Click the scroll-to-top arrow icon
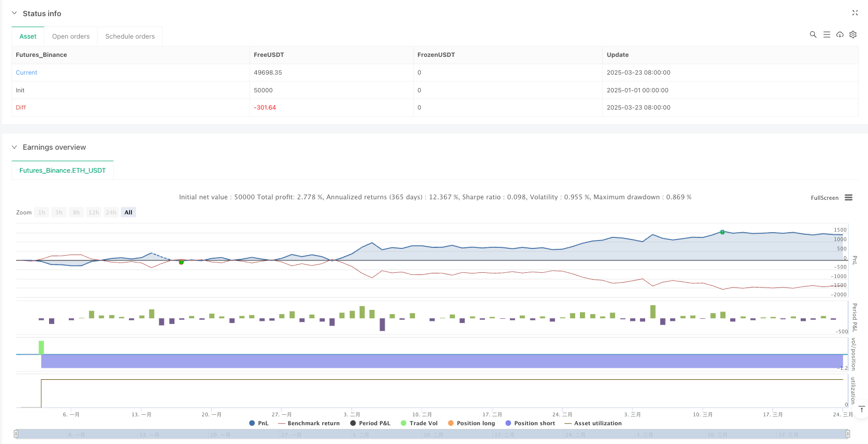The image size is (868, 444). pos(862,410)
